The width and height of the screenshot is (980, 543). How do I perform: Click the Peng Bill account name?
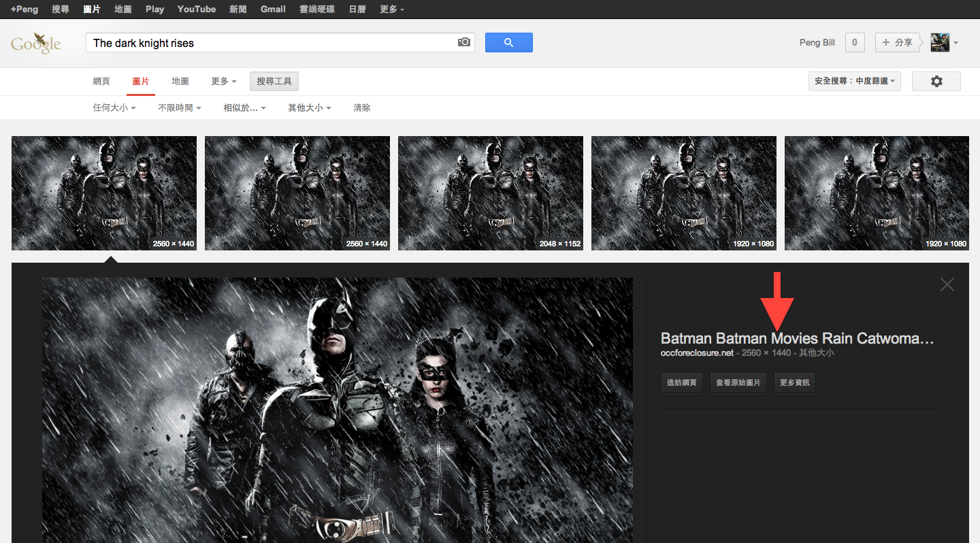[817, 42]
